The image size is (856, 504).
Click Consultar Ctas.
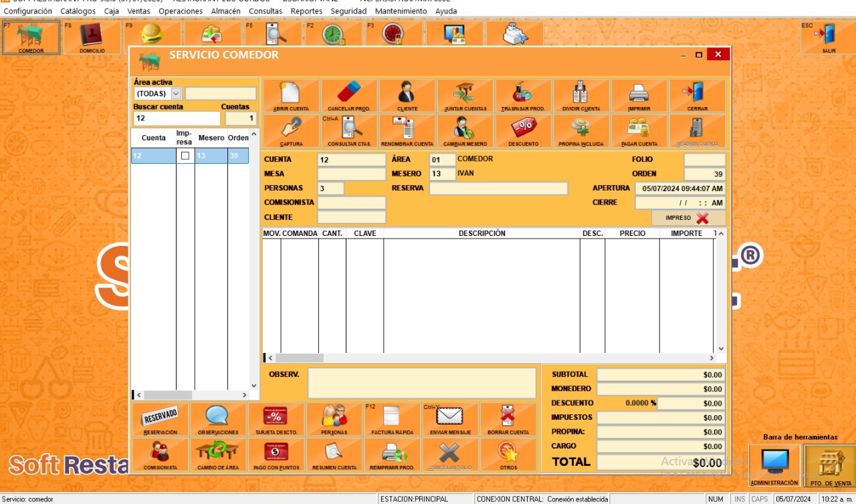349,131
